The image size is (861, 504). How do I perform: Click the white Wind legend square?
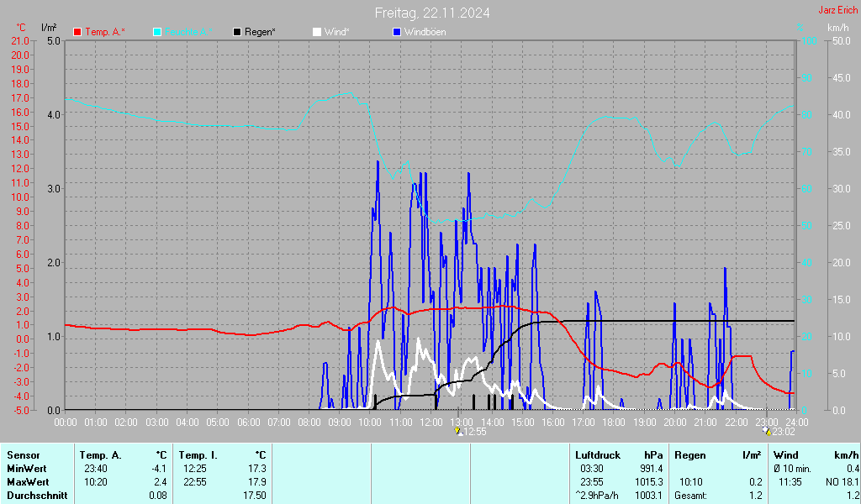(317, 32)
